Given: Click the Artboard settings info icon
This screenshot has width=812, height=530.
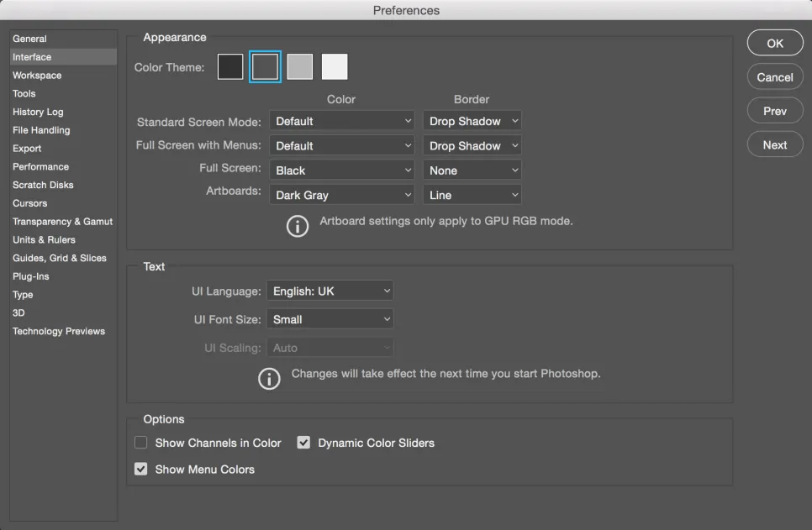Looking at the screenshot, I should click(x=298, y=226).
